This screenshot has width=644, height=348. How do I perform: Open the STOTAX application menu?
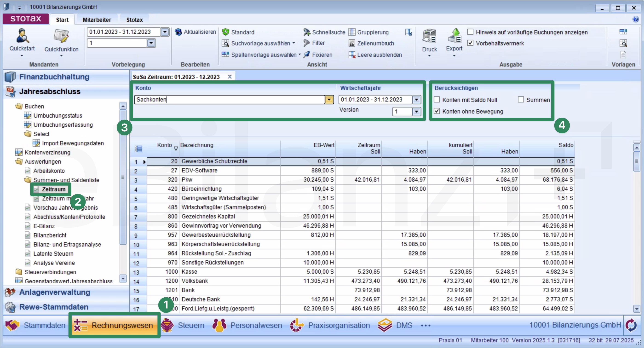tap(26, 19)
